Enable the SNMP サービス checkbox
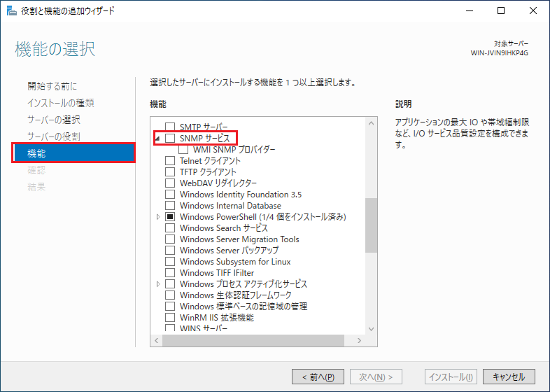This screenshot has height=392, width=550. 170,138
